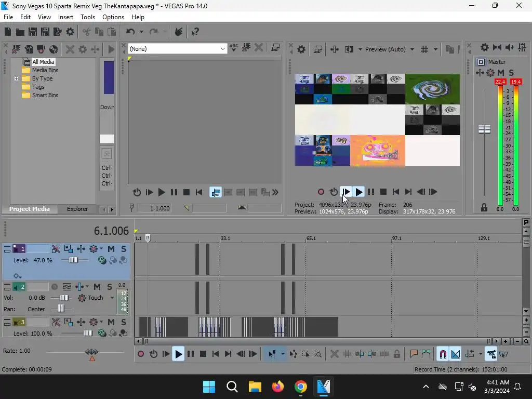532x399 pixels.
Task: Solo video track 1
Action: click(124, 249)
